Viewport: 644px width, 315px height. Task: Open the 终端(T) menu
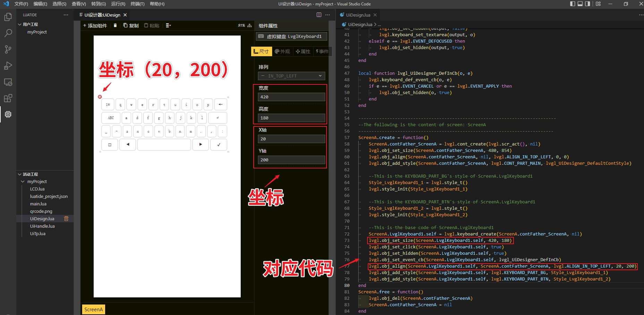137,4
